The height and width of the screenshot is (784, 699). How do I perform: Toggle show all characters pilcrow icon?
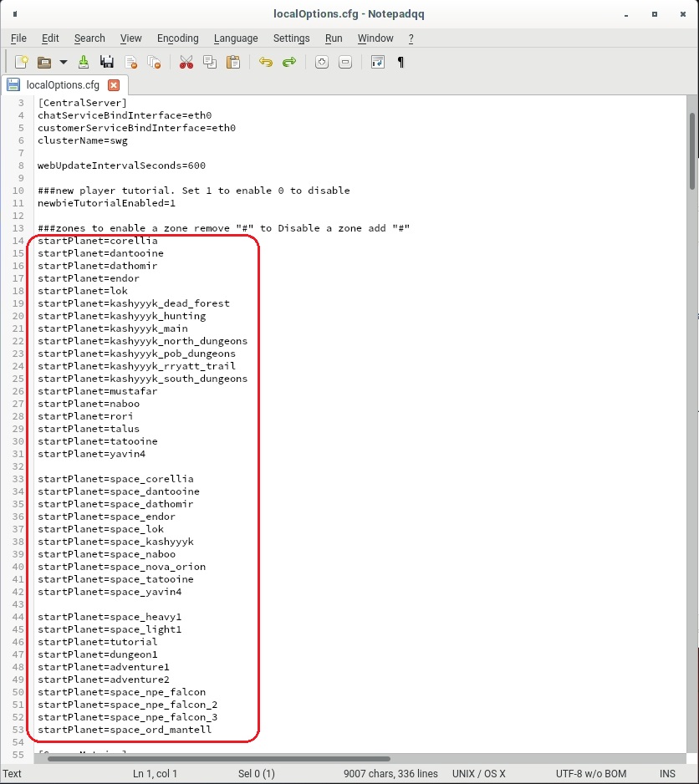pyautogui.click(x=401, y=62)
